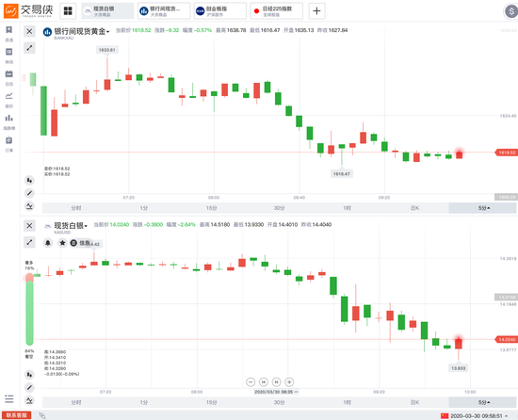This screenshot has height=420, width=518.
Task: Open the four-square layout grid button
Action: tap(68, 11)
